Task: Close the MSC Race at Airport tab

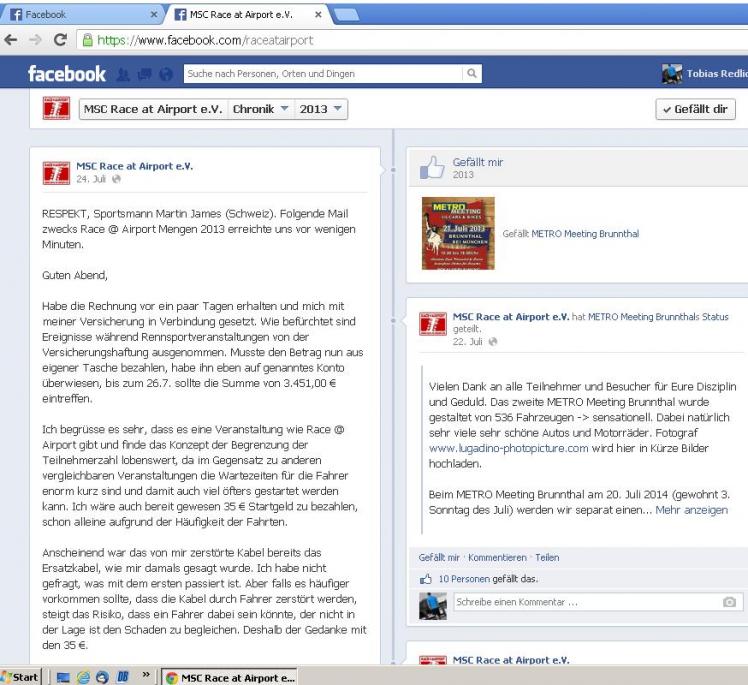Action: pos(317,15)
